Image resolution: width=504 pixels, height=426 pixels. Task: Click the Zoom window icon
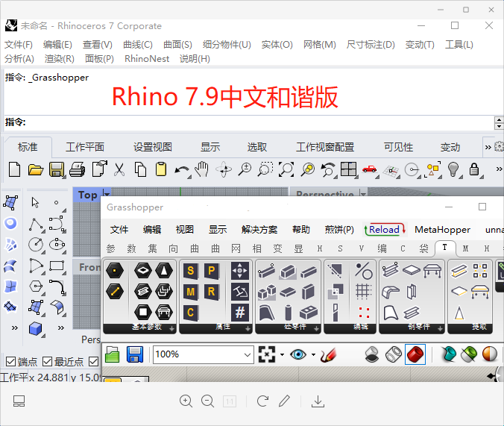265,169
